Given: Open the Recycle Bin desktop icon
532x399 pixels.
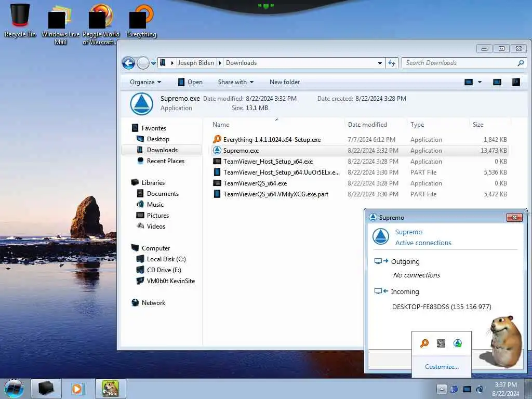Looking at the screenshot, I should click(x=20, y=20).
